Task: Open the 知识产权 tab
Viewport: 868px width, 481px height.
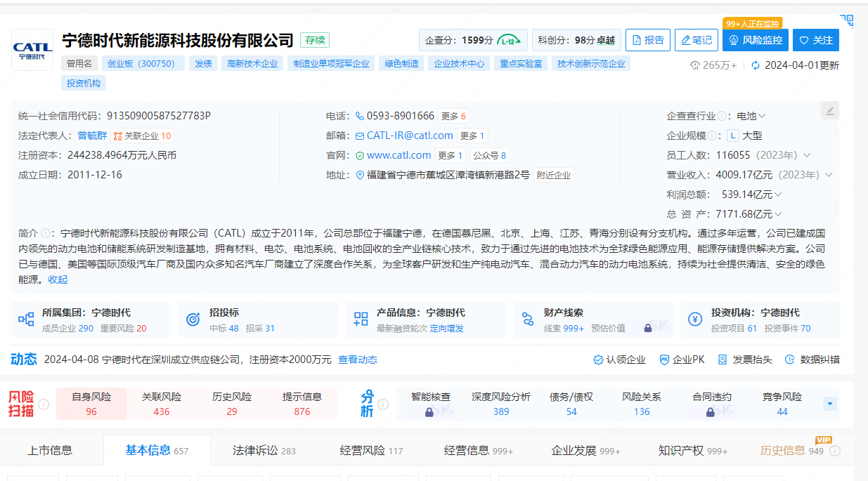Action: [x=693, y=451]
